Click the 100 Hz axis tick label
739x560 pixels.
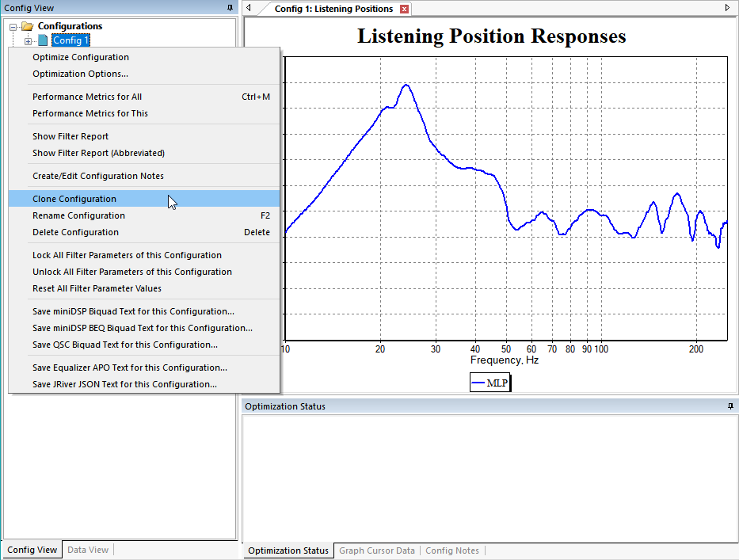(601, 349)
